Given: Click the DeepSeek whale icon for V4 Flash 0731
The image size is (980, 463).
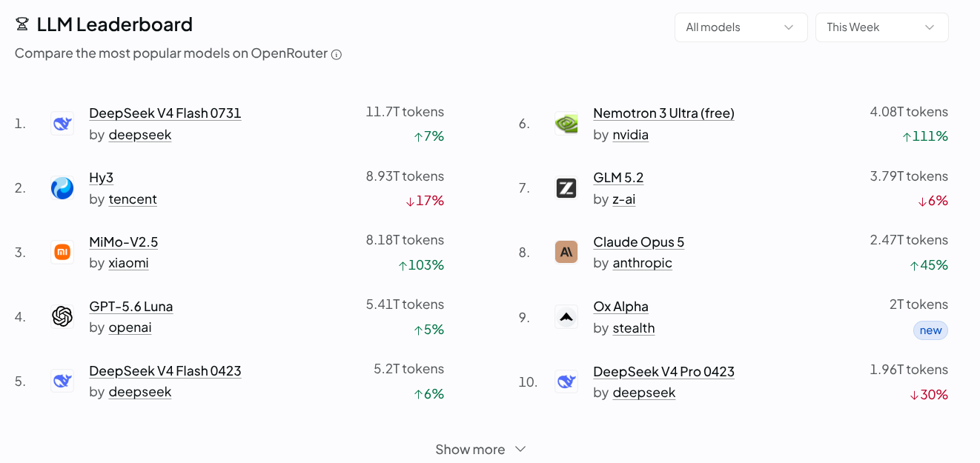Looking at the screenshot, I should click(x=62, y=123).
